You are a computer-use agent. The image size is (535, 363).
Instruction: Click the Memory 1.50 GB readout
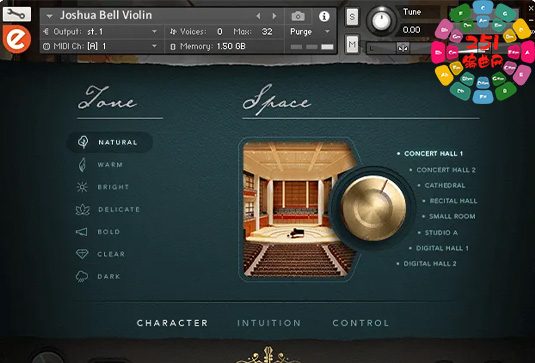click(231, 46)
